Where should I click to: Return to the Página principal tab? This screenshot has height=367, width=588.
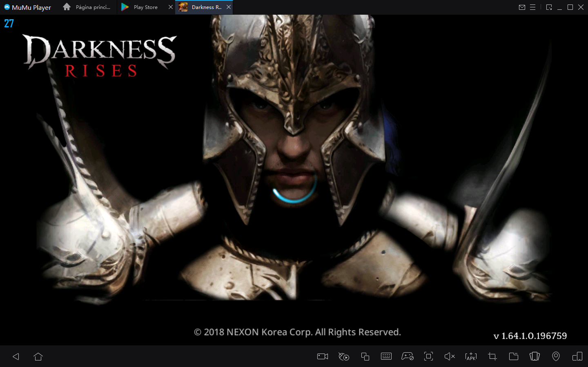pyautogui.click(x=87, y=7)
